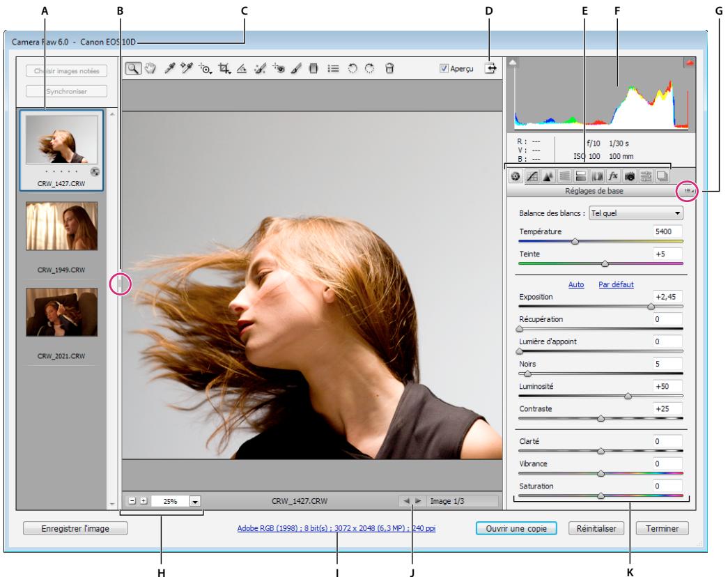
Task: Toggle full screen mode icon
Action: [x=490, y=68]
